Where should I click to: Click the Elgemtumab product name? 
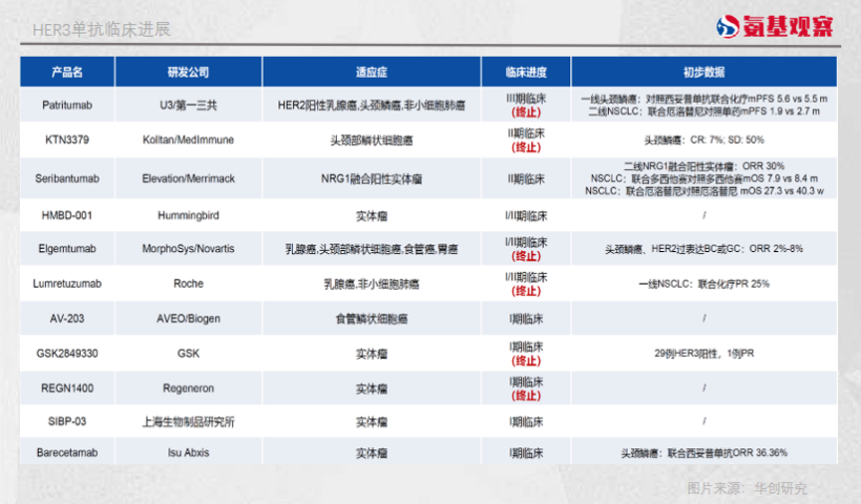[67, 248]
